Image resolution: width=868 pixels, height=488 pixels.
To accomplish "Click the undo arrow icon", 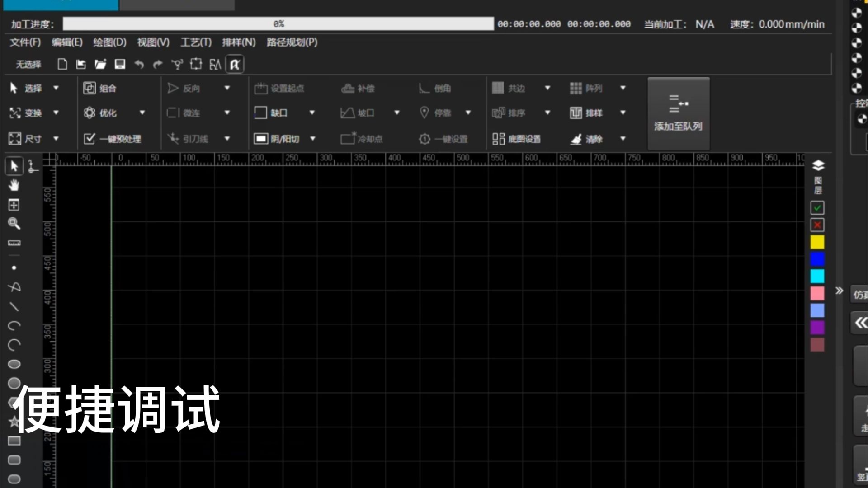I will (139, 65).
